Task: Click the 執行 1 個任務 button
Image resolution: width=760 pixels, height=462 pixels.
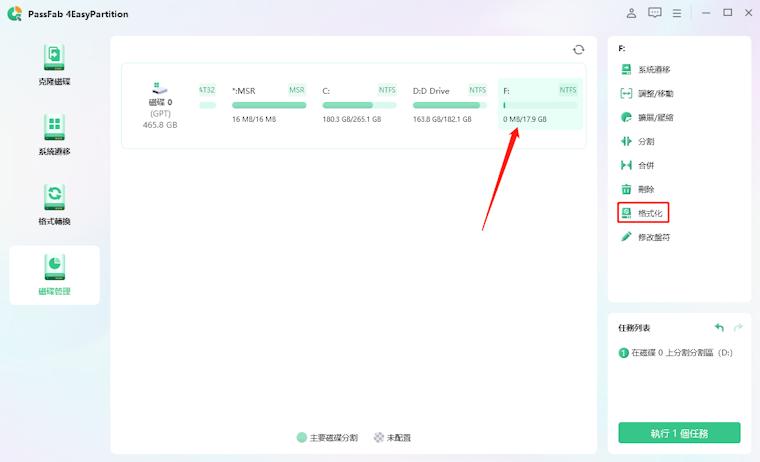Action: (679, 432)
